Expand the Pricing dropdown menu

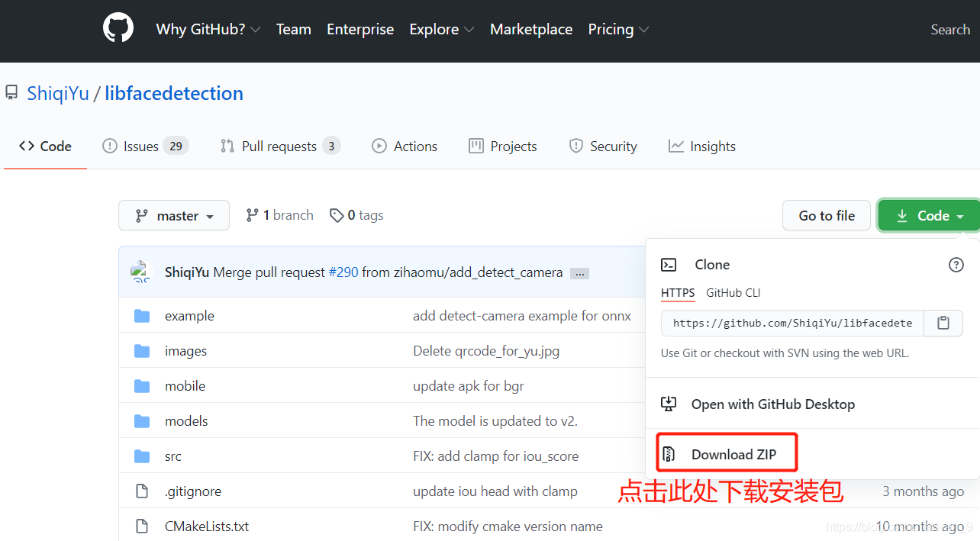(618, 29)
